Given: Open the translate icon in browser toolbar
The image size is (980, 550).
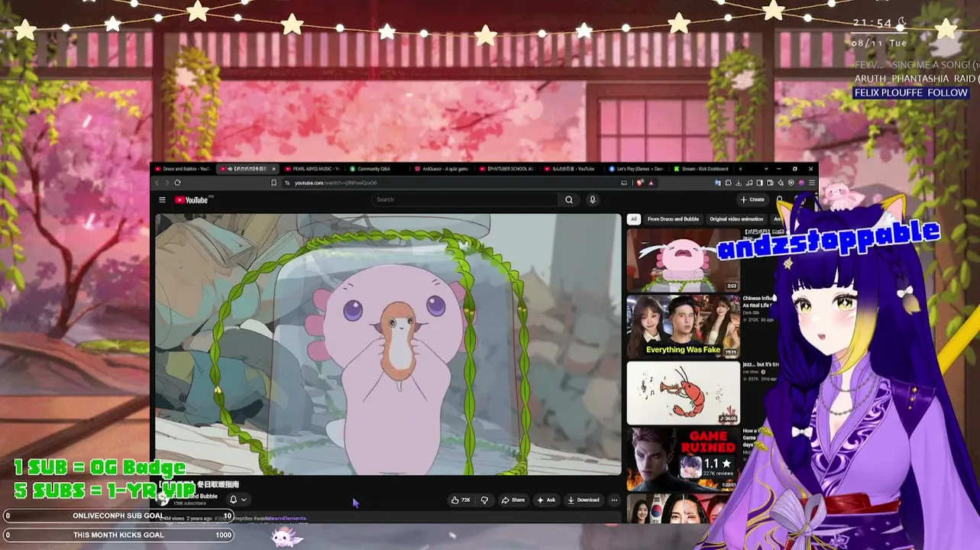Looking at the screenshot, I should pyautogui.click(x=717, y=183).
